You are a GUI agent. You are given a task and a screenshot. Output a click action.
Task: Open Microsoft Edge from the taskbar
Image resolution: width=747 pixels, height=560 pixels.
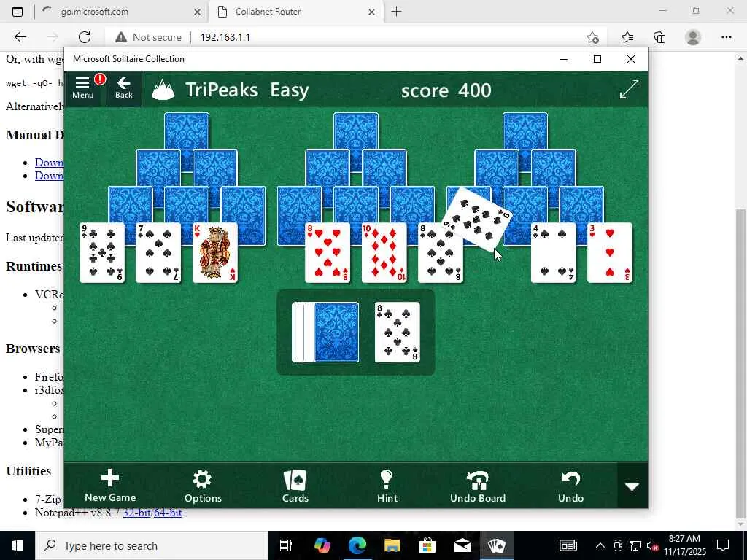357,545
